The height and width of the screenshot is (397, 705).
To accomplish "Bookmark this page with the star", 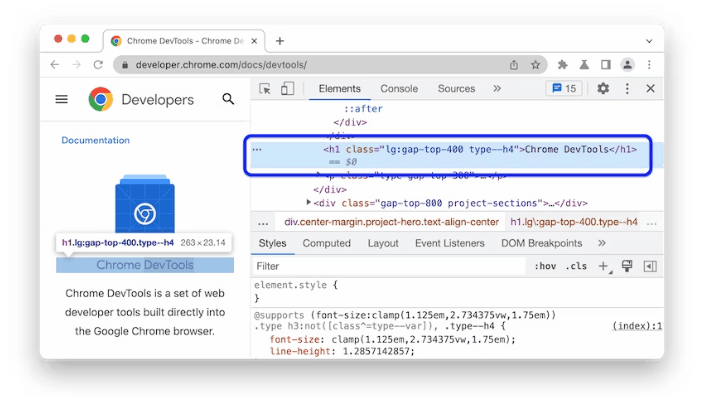I will click(x=535, y=65).
